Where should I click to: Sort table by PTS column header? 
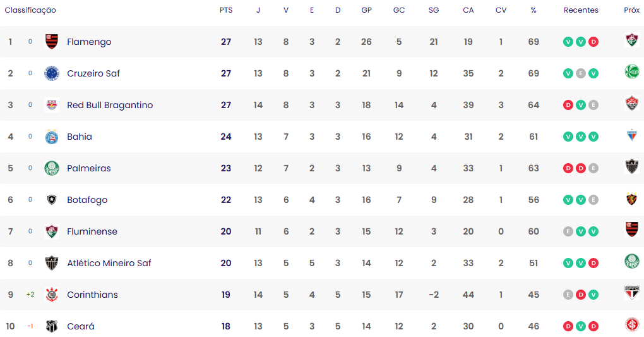pyautogui.click(x=226, y=10)
